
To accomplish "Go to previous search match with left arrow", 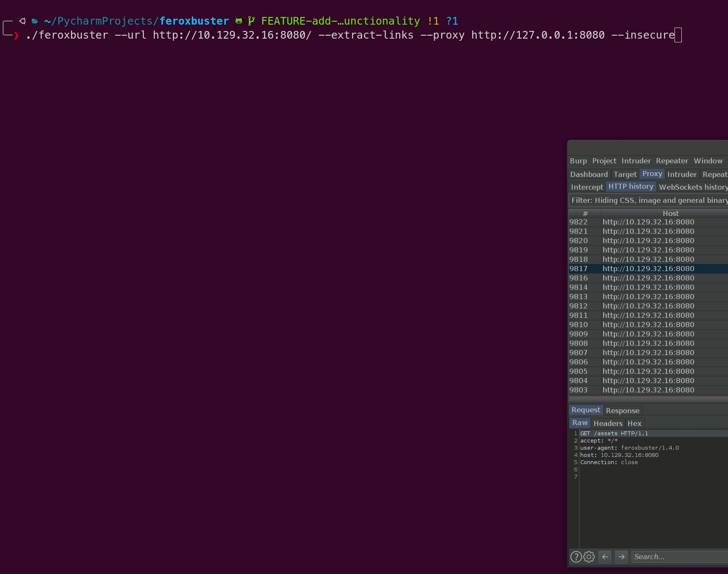I will (x=605, y=557).
